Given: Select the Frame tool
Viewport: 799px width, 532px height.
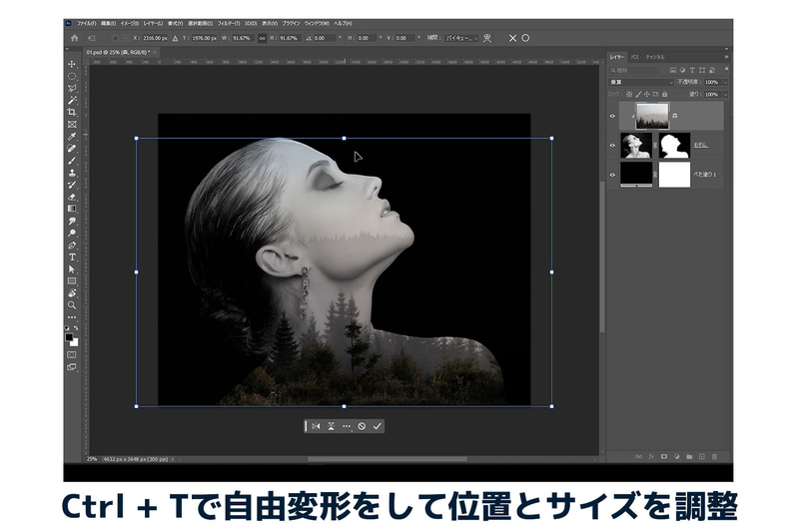Looking at the screenshot, I should tap(72, 124).
